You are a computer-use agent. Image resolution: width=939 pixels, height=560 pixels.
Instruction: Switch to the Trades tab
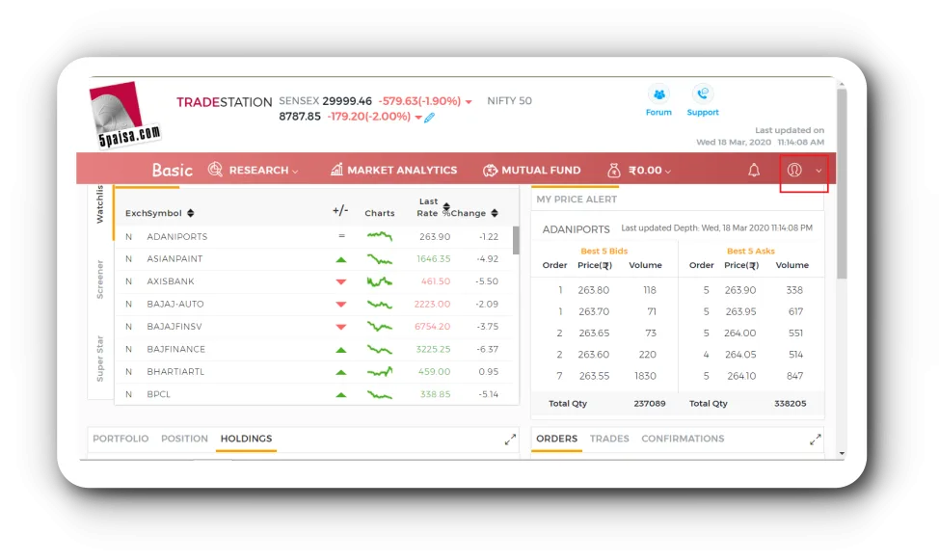(609, 439)
